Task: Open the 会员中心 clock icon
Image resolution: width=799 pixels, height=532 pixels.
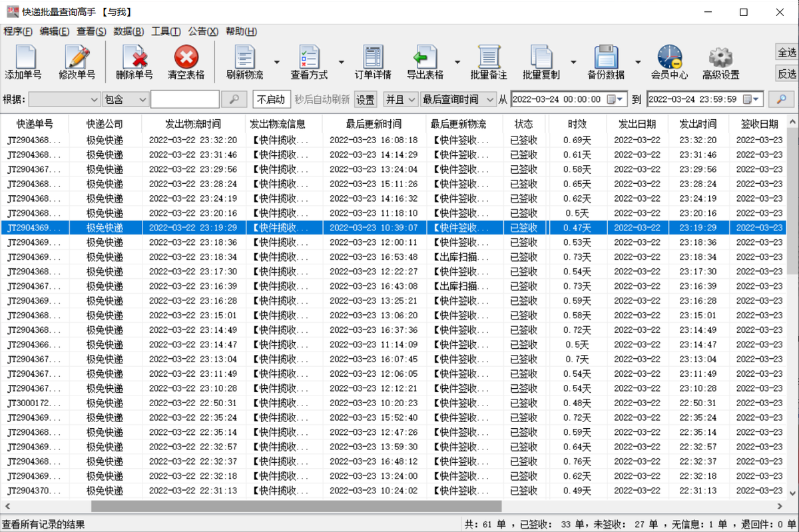Action: pos(669,57)
